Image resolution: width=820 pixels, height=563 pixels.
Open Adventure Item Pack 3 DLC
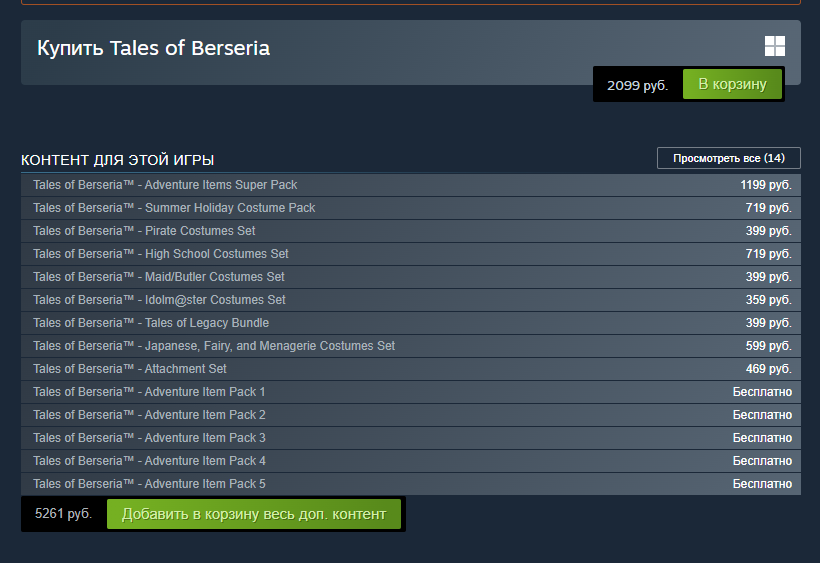[x=149, y=438]
